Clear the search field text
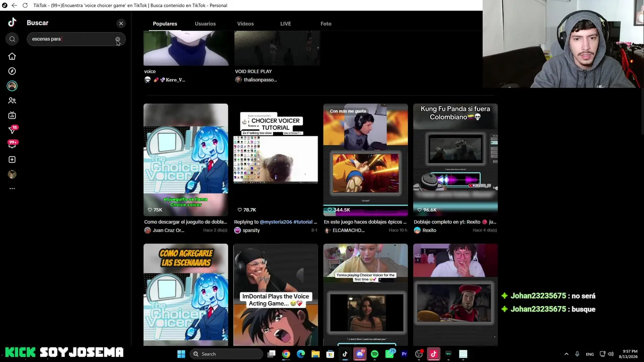This screenshot has width=644, height=362. point(118,39)
